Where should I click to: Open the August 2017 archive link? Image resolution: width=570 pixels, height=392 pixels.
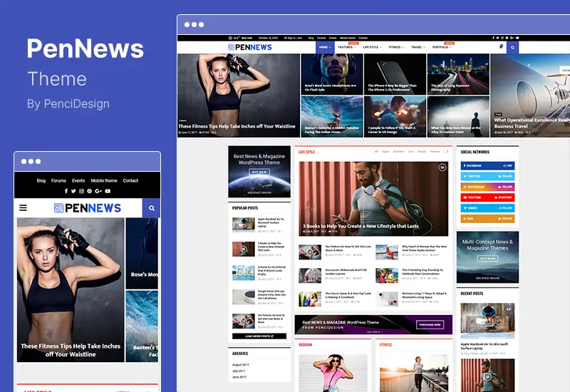point(241,364)
